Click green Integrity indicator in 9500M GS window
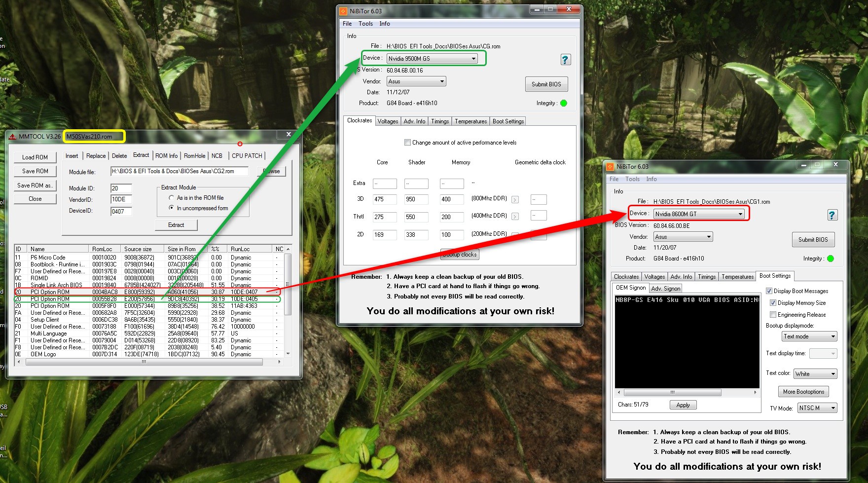 564,103
